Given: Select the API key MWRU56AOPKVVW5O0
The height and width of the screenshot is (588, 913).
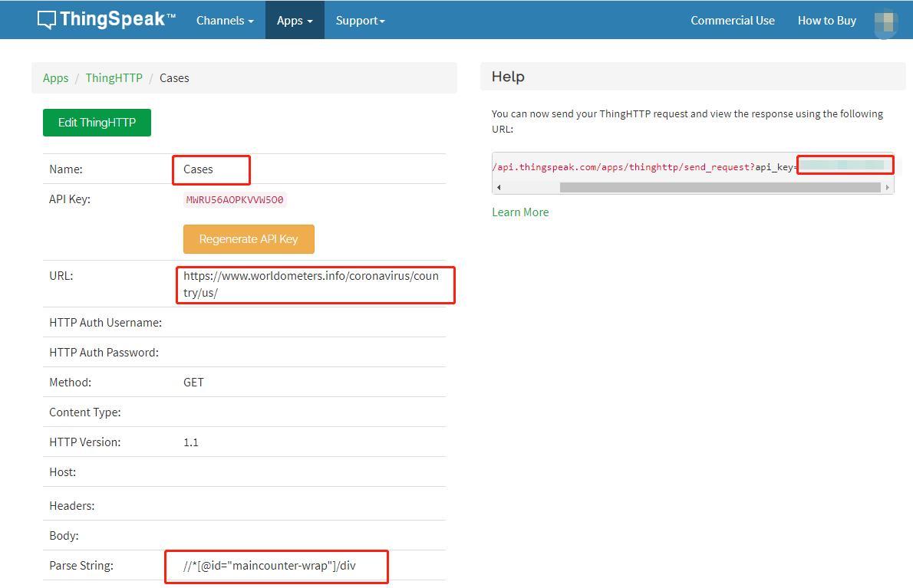Looking at the screenshot, I should (x=235, y=199).
